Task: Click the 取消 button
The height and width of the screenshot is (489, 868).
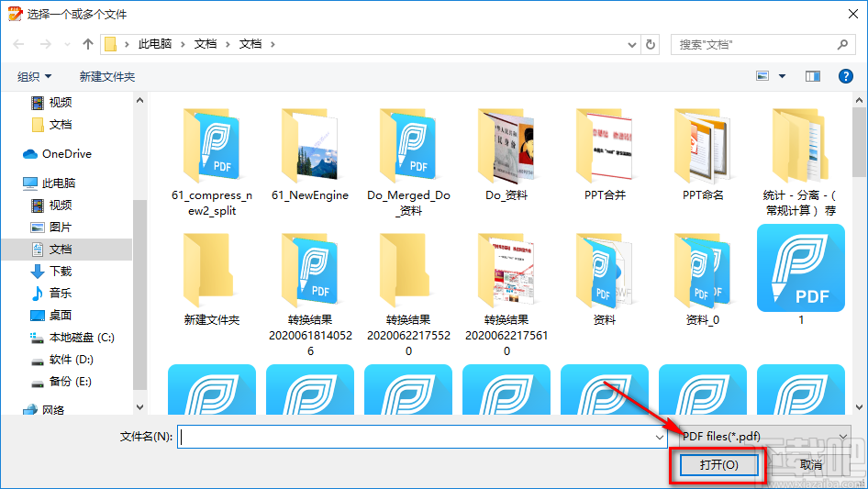Action: tap(811, 464)
